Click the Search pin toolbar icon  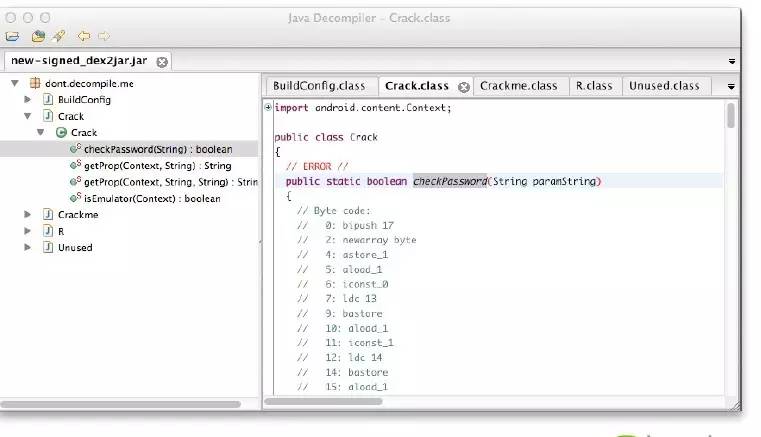(59, 37)
